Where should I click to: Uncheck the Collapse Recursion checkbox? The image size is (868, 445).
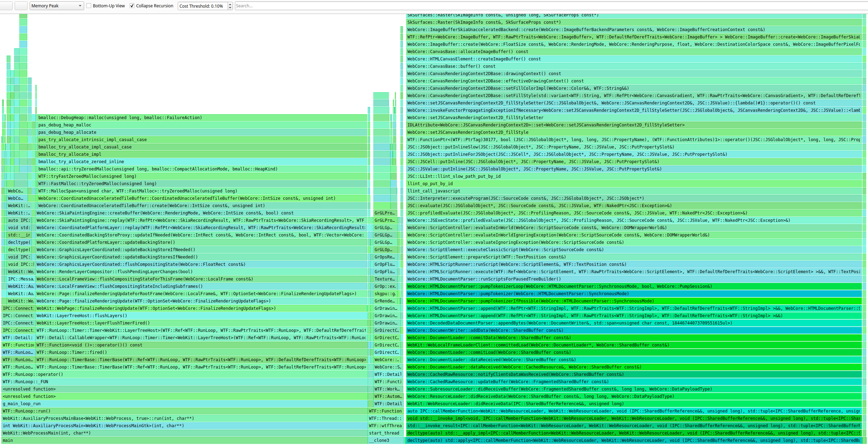pyautogui.click(x=132, y=6)
